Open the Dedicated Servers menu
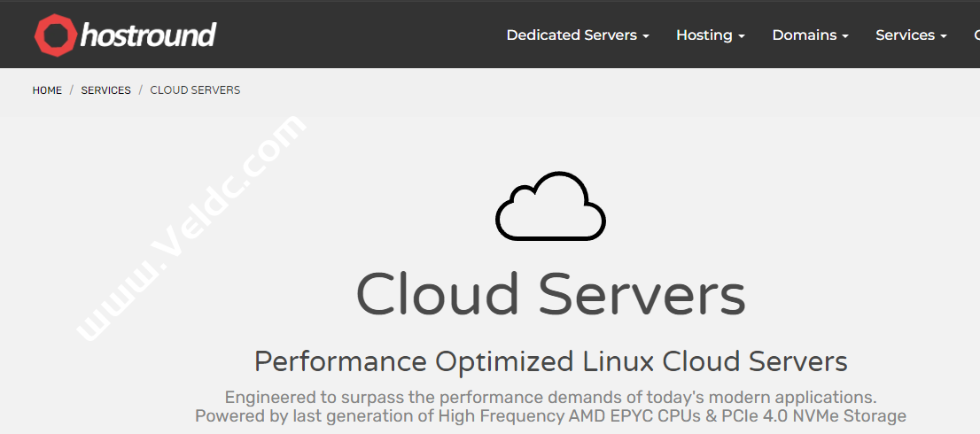 point(578,35)
